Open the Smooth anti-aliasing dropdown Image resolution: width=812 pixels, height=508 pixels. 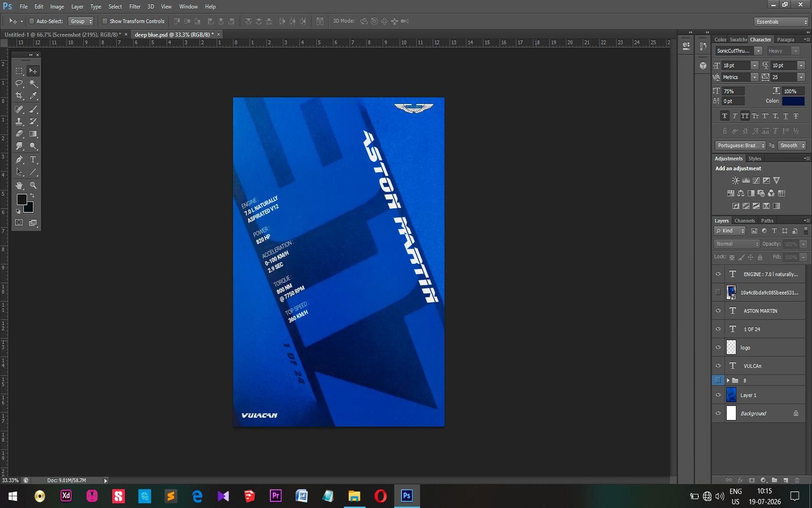tap(792, 145)
